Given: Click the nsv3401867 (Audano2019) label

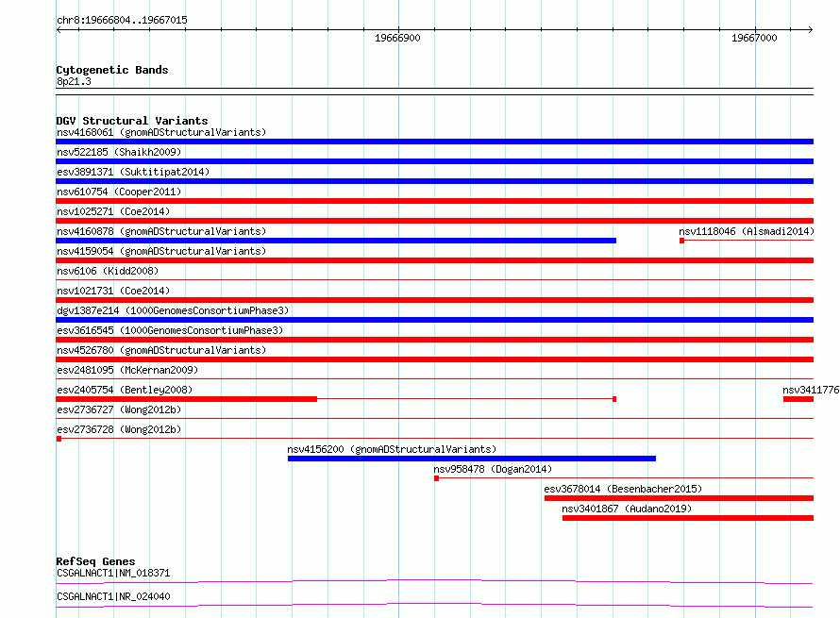Looking at the screenshot, I should point(627,509).
